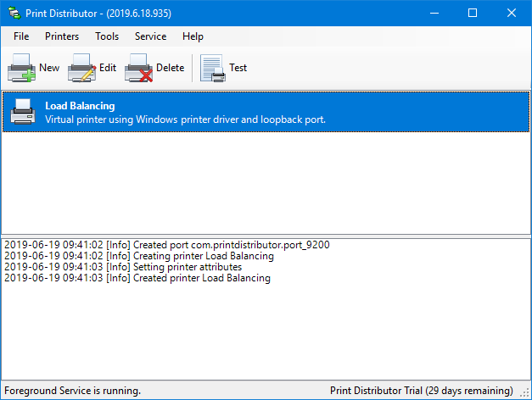The width and height of the screenshot is (532, 400).
Task: Click the New button label
Action: [49, 68]
